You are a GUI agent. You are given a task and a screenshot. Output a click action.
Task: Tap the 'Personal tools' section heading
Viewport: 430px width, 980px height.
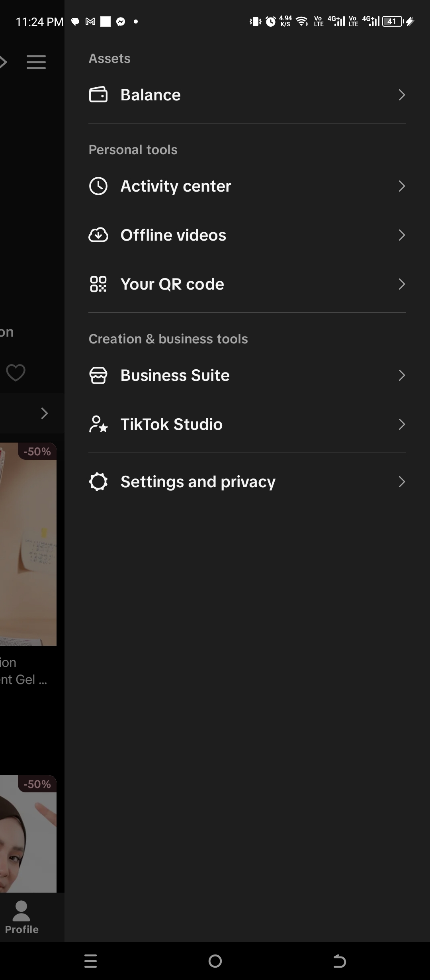[x=133, y=150]
